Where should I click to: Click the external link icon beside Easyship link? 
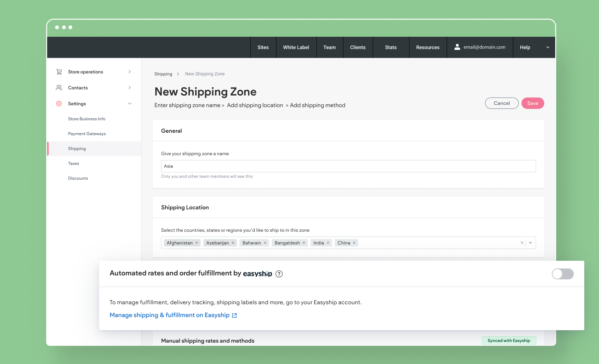(x=234, y=315)
